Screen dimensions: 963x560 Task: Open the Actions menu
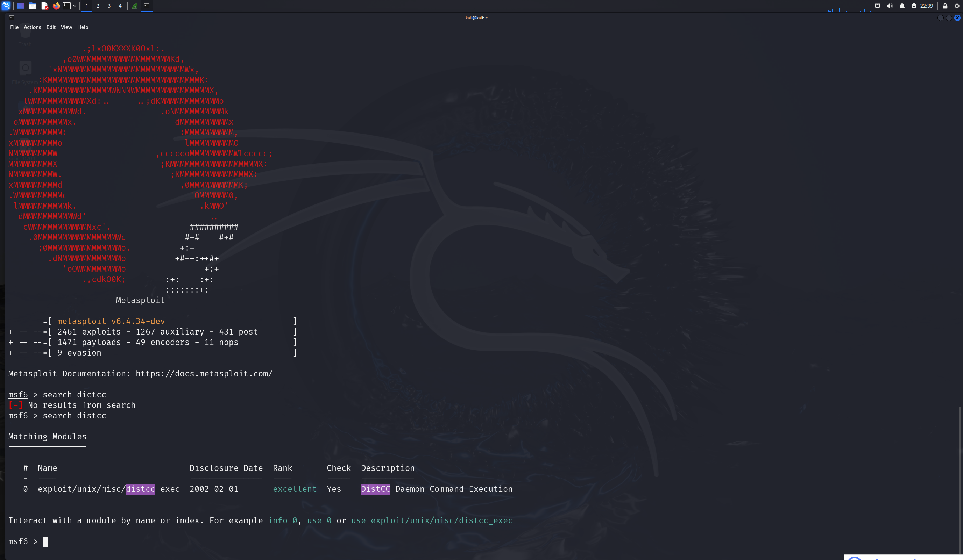[32, 27]
